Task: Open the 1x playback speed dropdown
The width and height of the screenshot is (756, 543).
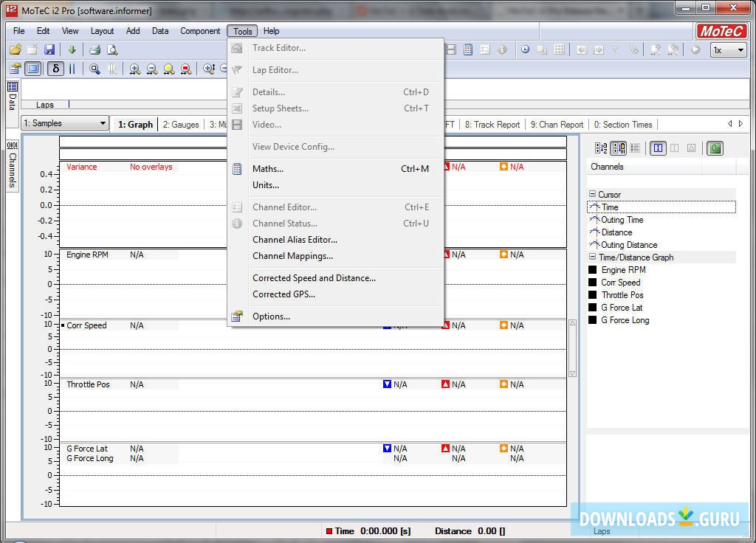Action: 728,49
